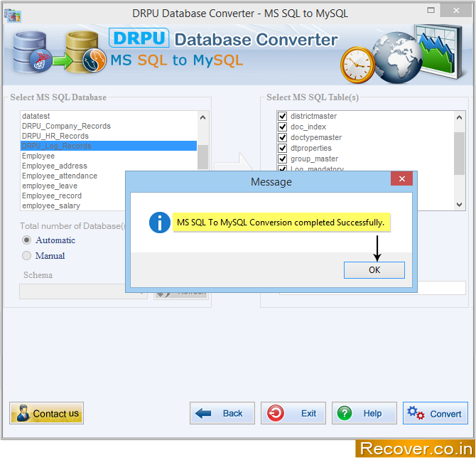476x460 pixels.
Task: Select Employee_attendance database entry
Action: [x=73, y=176]
